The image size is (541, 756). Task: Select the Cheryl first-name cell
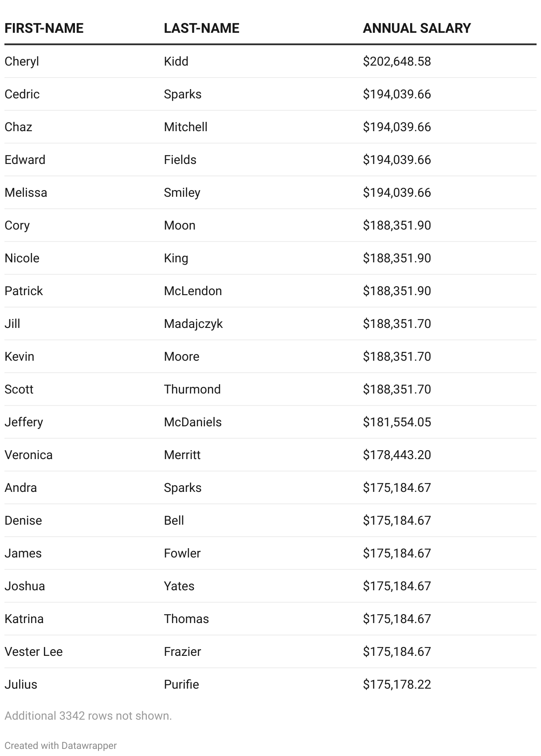click(22, 61)
